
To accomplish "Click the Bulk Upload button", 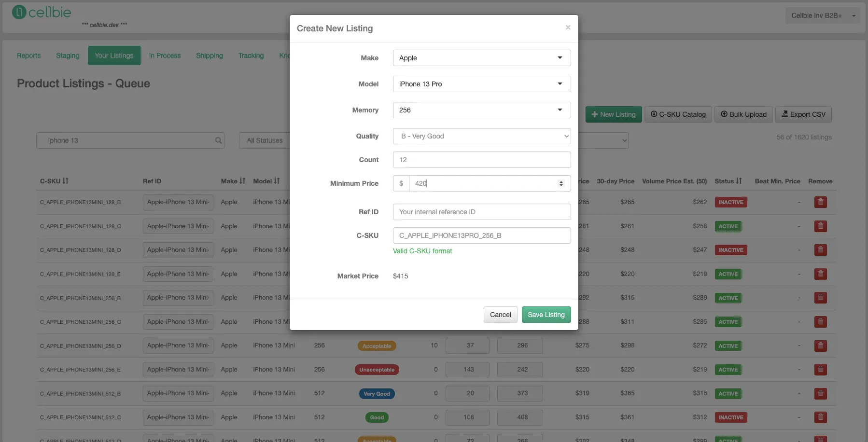I will (743, 114).
